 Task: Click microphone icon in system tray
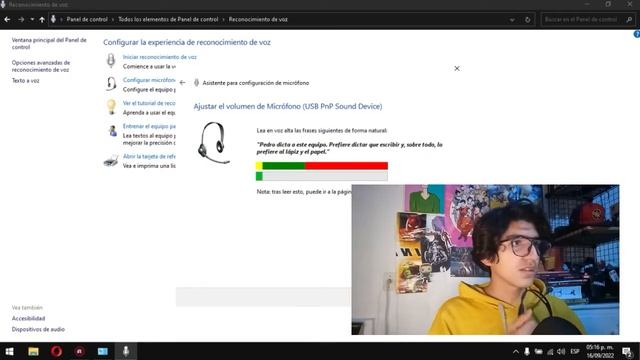click(x=527, y=351)
